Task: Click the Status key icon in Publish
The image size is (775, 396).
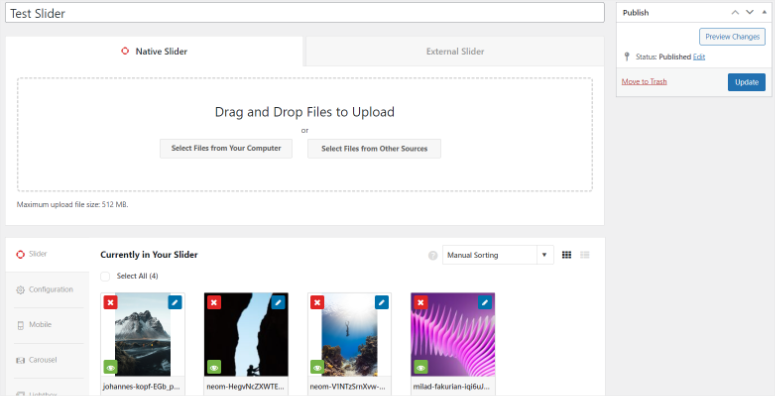Action: pos(627,56)
